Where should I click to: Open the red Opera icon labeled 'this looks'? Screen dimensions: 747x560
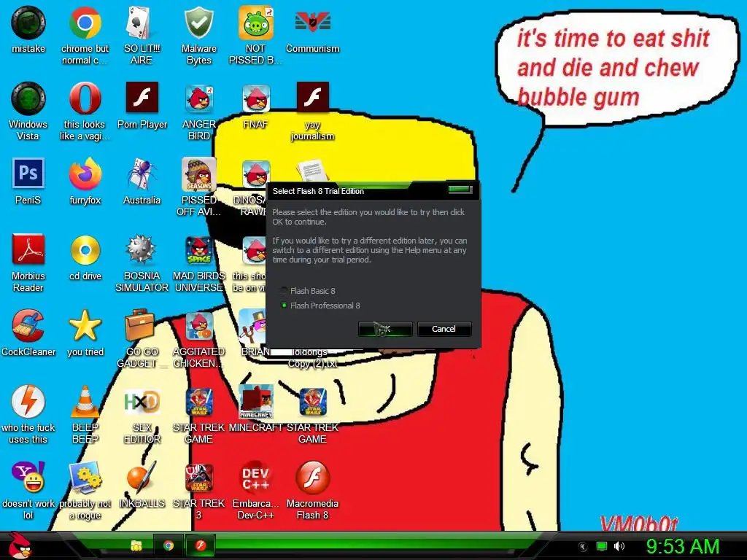point(85,98)
